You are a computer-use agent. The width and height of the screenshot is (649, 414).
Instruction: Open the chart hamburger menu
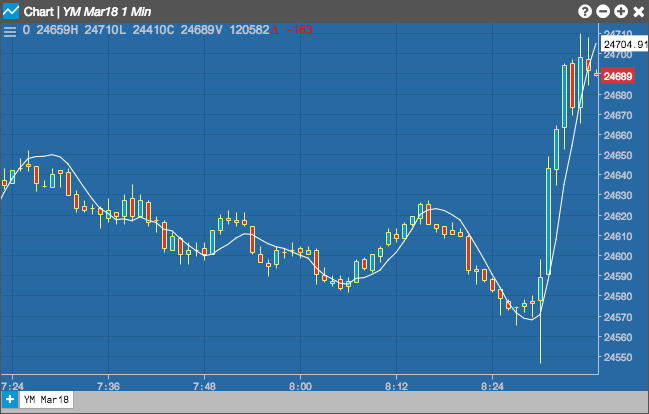10,30
